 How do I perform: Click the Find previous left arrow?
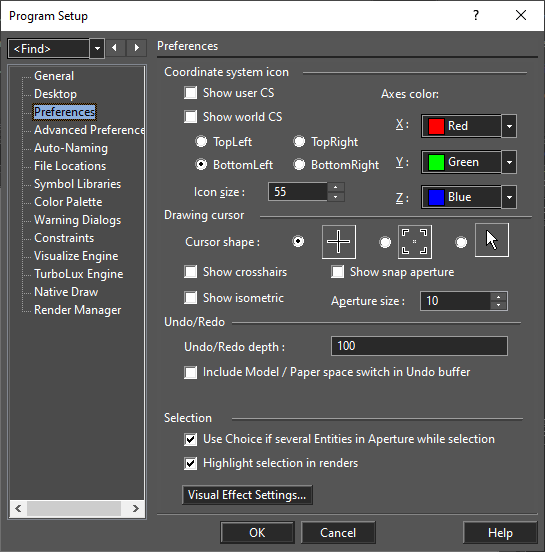tap(114, 48)
